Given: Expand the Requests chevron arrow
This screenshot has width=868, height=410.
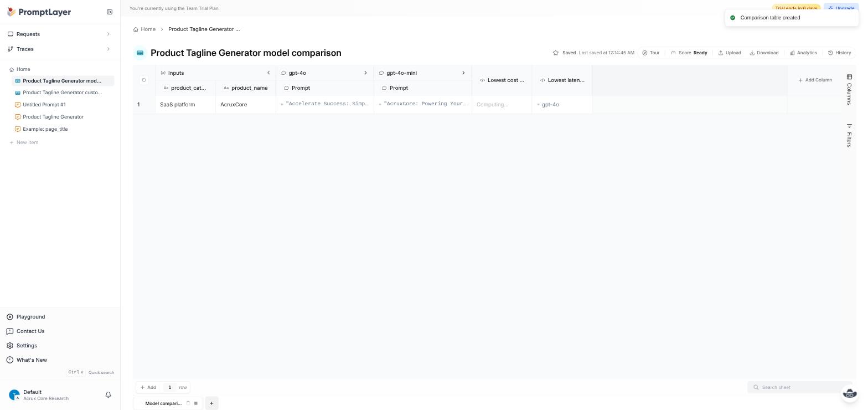Looking at the screenshot, I should [x=108, y=34].
